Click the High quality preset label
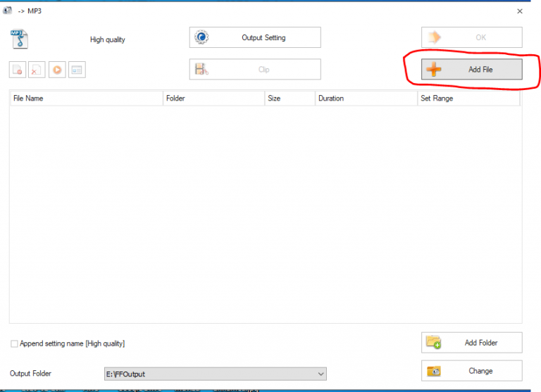 point(108,39)
